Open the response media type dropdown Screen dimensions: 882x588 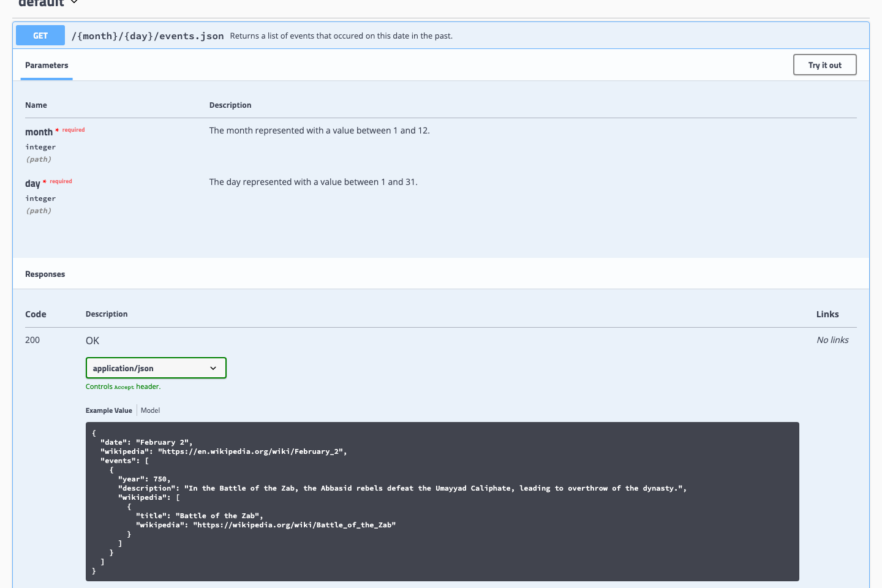click(x=156, y=367)
